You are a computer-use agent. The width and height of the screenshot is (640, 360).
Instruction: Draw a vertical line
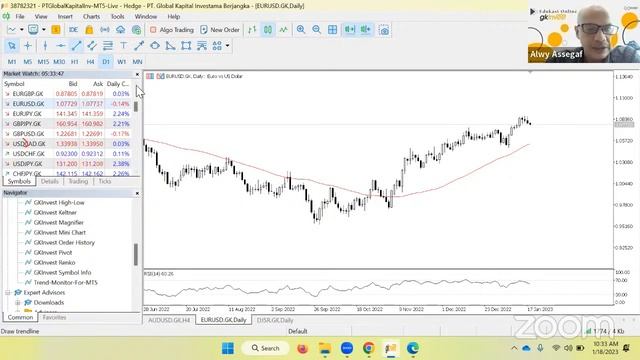pyautogui.click(x=45, y=46)
